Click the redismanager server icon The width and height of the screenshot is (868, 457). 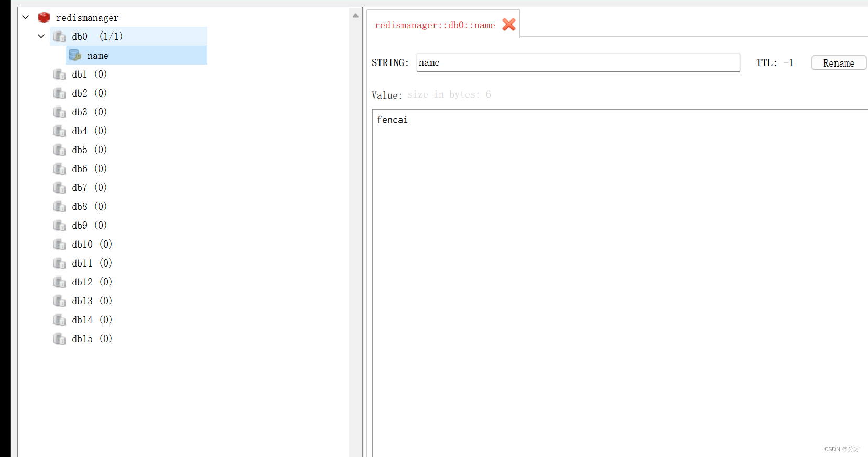[x=44, y=17]
